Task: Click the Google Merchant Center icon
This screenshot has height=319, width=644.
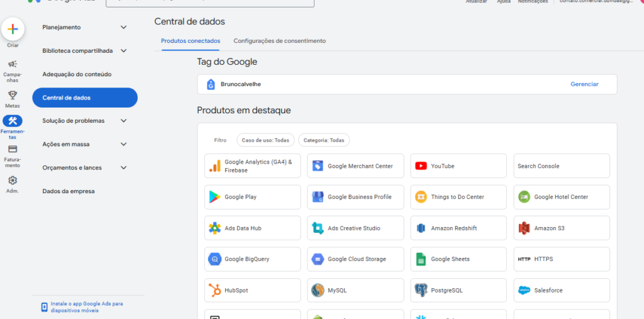Action: point(318,166)
